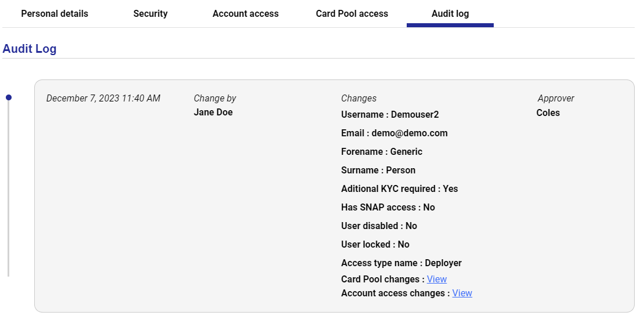
Task: Click the User locked : No line
Action: pyautogui.click(x=375, y=244)
